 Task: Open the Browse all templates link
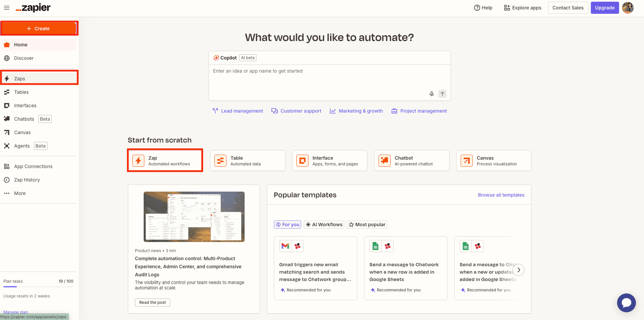[501, 195]
